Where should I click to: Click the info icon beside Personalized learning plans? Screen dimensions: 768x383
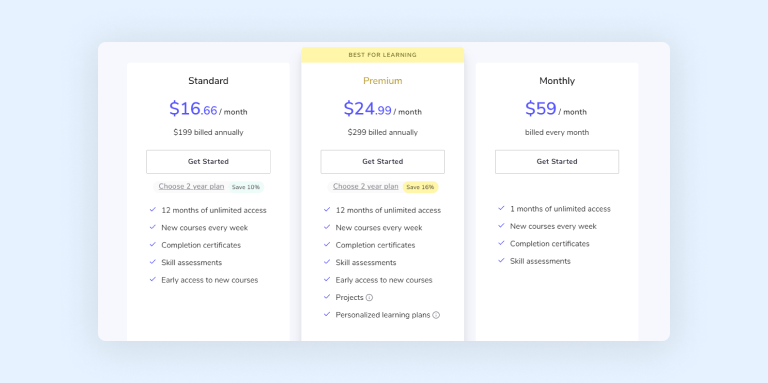point(436,315)
